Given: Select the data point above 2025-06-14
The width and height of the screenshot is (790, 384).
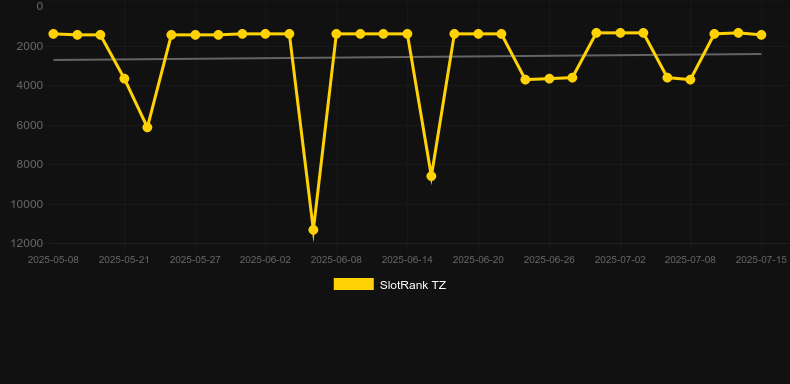Looking at the screenshot, I should (407, 34).
